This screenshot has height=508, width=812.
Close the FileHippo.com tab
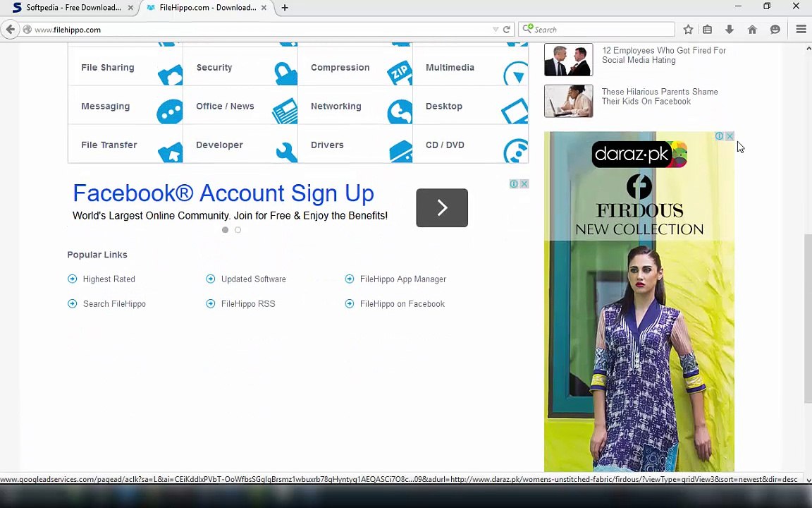pyautogui.click(x=264, y=8)
